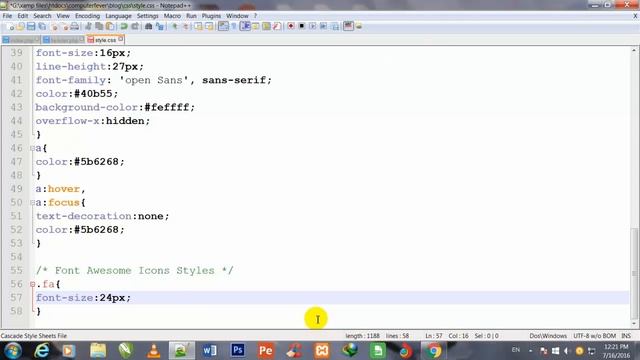
Task: Open the Language menu
Action: (x=118, y=16)
